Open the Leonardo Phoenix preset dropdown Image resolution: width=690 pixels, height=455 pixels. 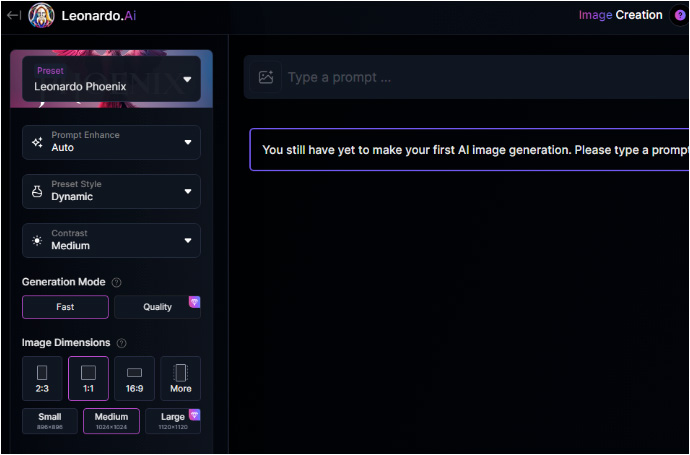coord(112,79)
